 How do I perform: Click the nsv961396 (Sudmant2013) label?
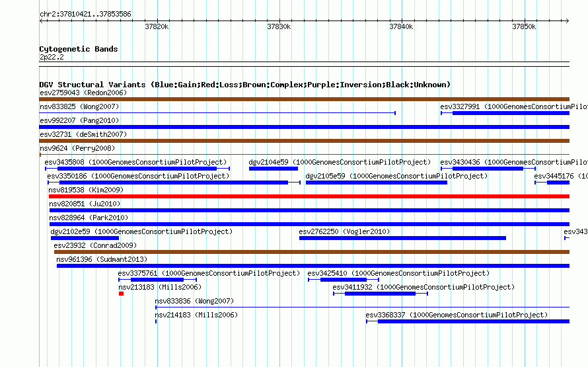pos(102,259)
